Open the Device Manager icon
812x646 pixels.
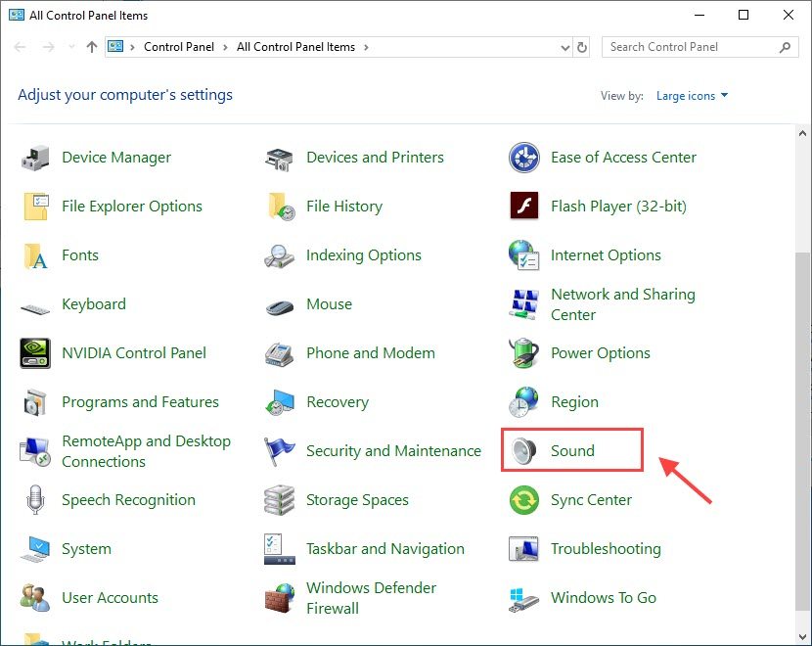click(x=34, y=158)
